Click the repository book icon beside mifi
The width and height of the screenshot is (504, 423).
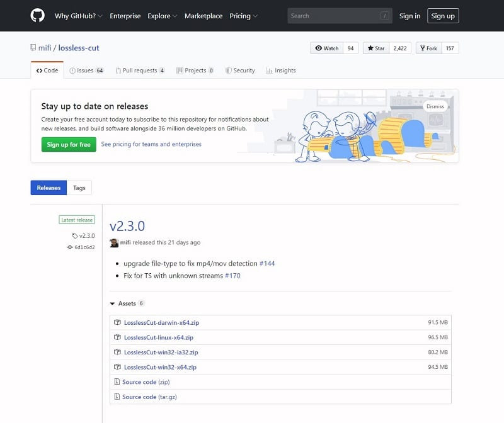click(33, 48)
